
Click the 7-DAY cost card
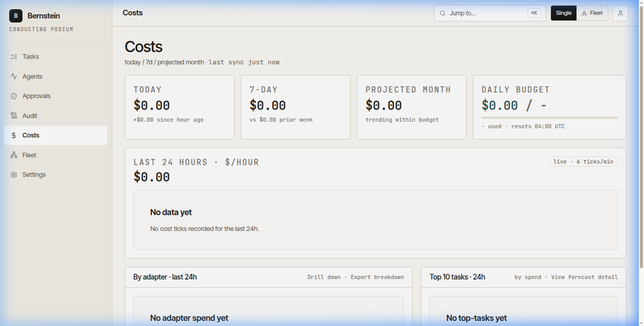[295, 107]
